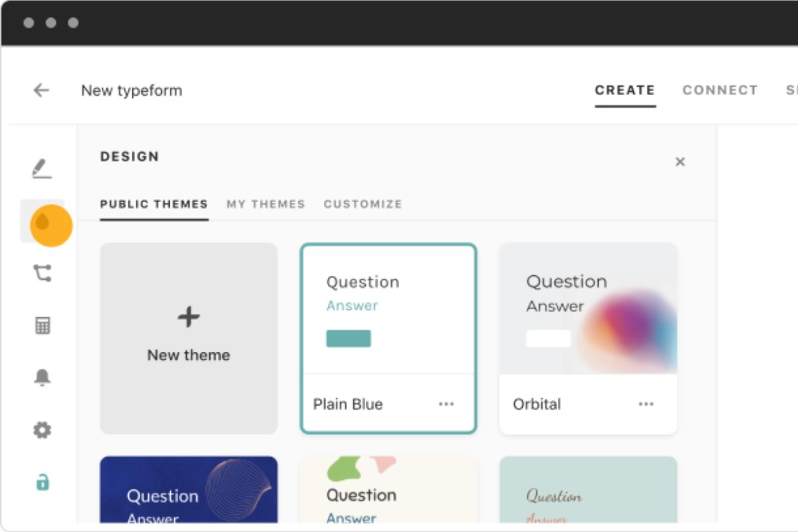Open the form editor pencil icon
Screen dimensions: 798x532
click(42, 170)
